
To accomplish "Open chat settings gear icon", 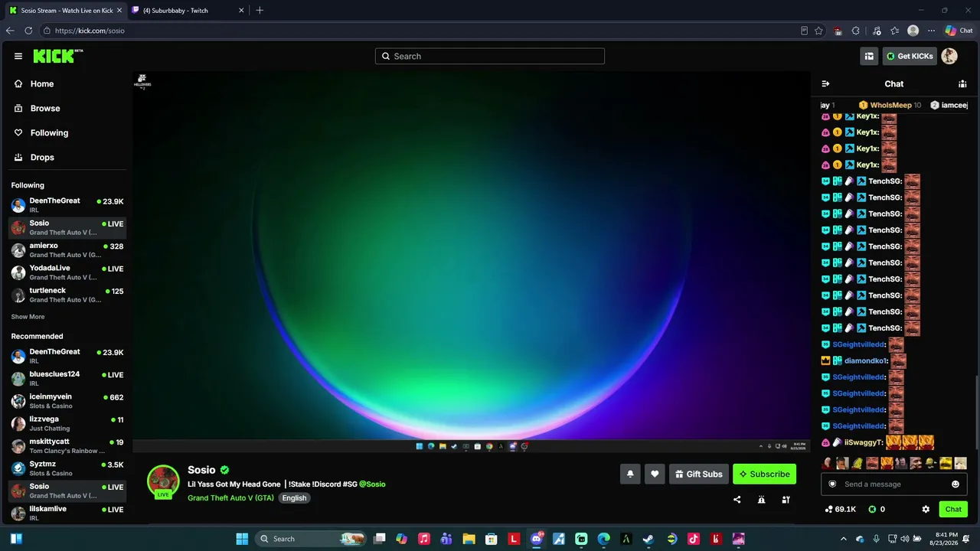I will pos(926,509).
